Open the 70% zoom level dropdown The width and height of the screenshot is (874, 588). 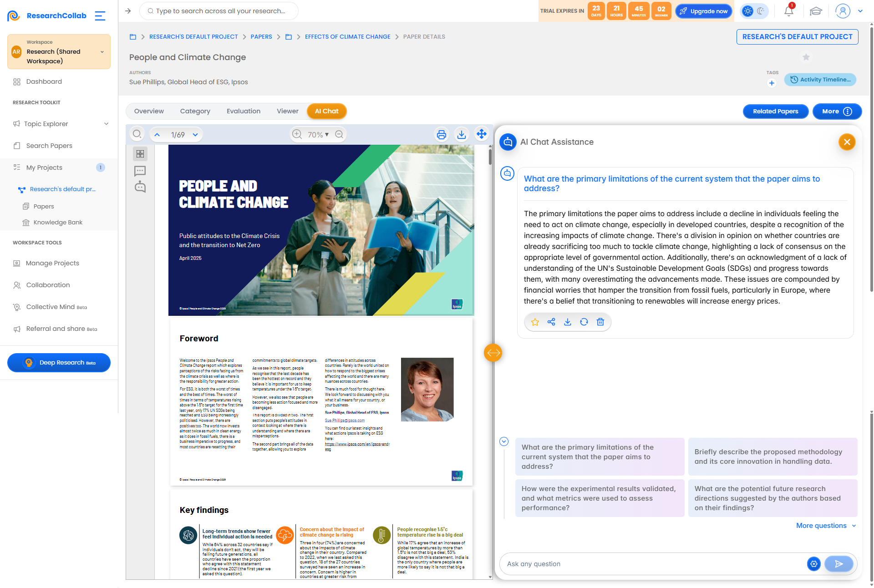point(318,135)
